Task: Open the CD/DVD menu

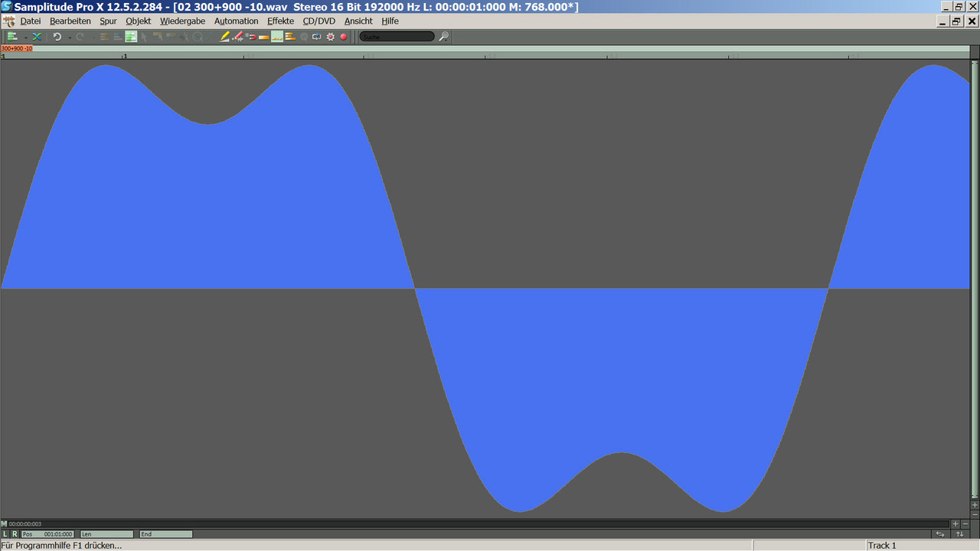Action: [318, 21]
